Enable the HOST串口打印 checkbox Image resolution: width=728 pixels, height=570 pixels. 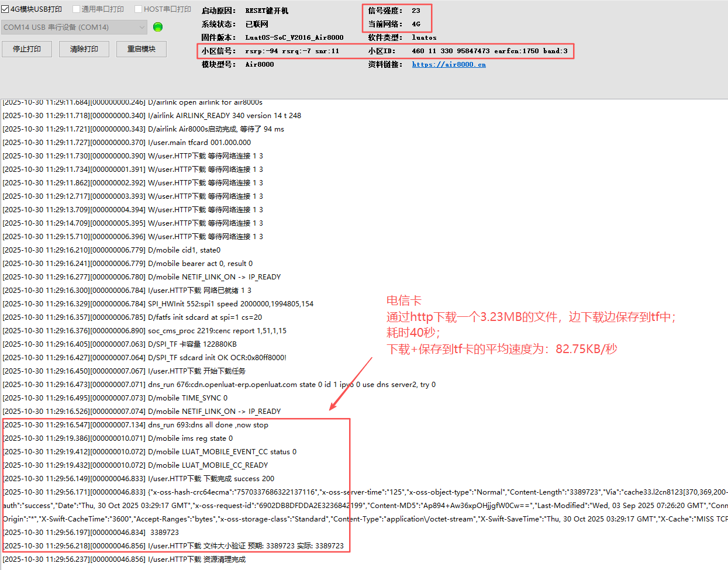click(x=139, y=9)
